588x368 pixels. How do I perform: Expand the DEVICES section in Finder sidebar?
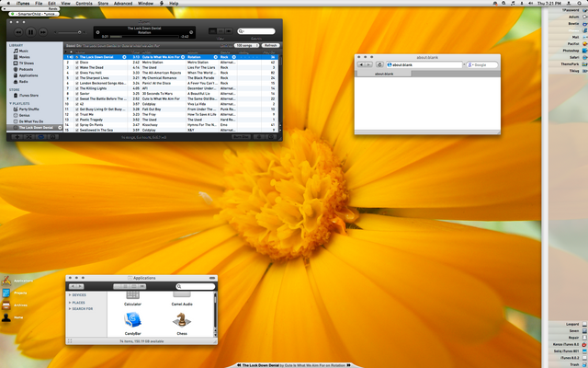click(x=70, y=294)
